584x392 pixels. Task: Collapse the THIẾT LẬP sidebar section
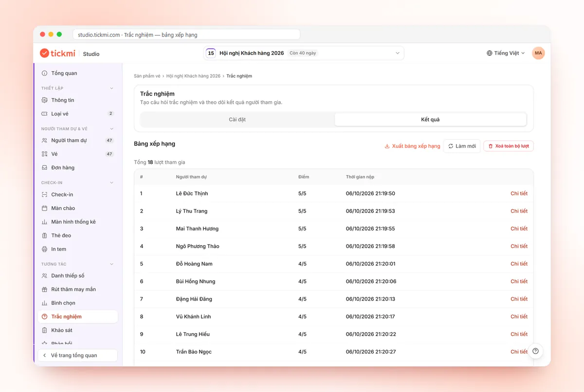(x=111, y=89)
